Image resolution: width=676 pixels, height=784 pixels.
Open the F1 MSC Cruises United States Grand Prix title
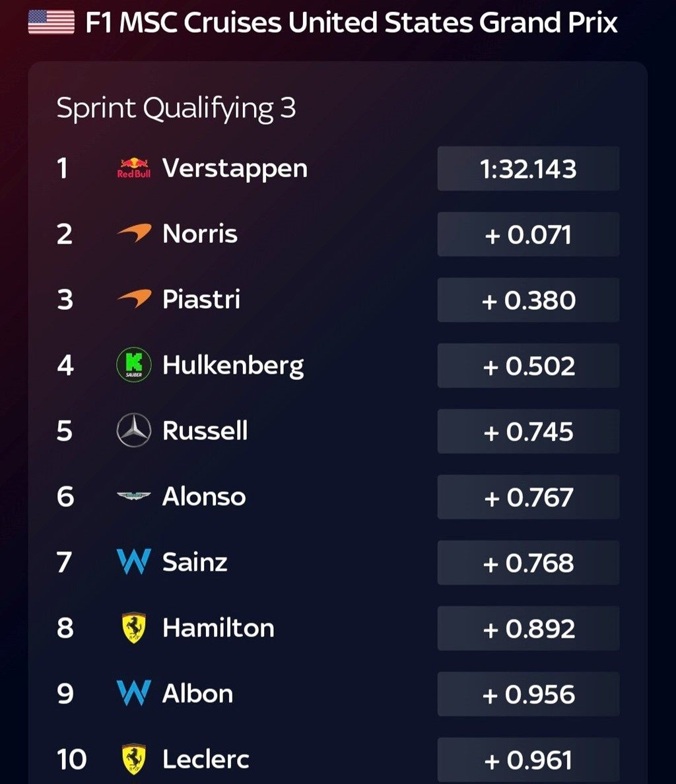pos(351,23)
